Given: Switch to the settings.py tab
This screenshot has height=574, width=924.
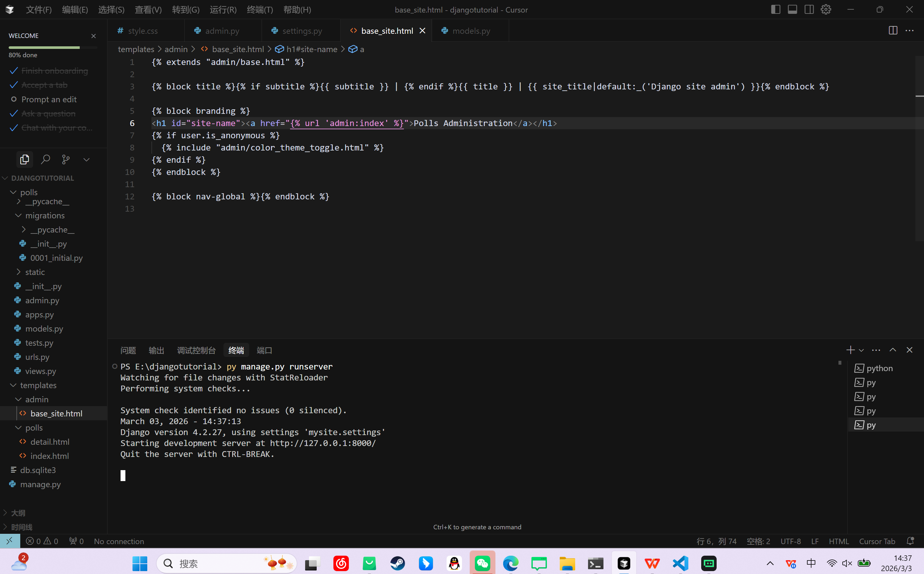Looking at the screenshot, I should click(x=302, y=31).
